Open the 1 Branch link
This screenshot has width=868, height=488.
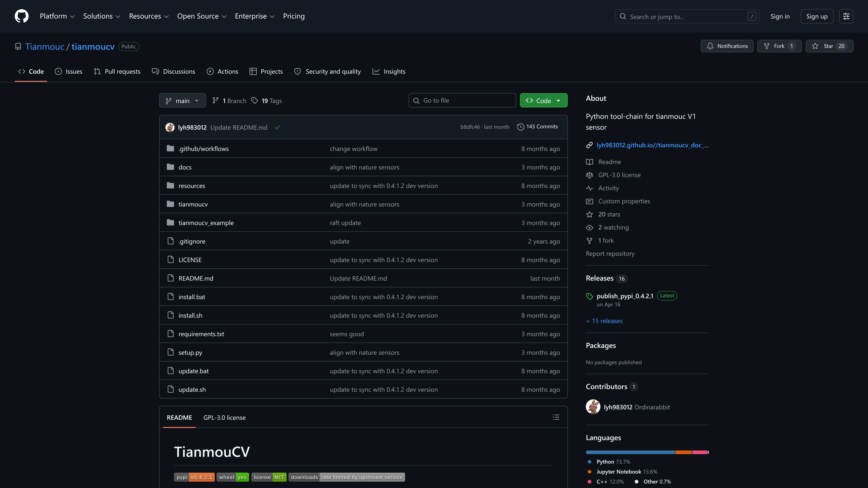(229, 101)
